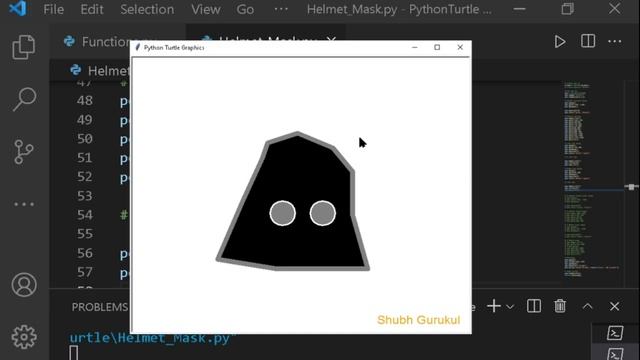Screen dimensions: 640x360
Task: Open the Selection menu
Action: (147, 9)
